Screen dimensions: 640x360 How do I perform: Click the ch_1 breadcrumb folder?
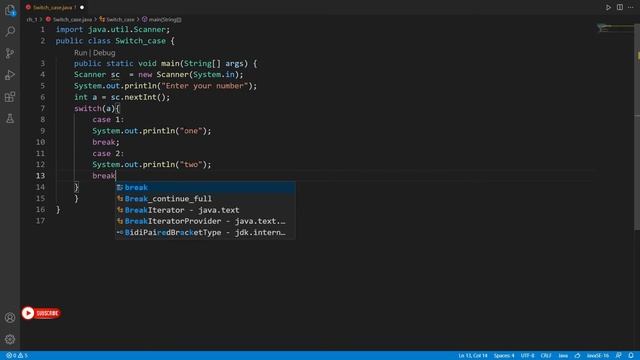[32, 19]
